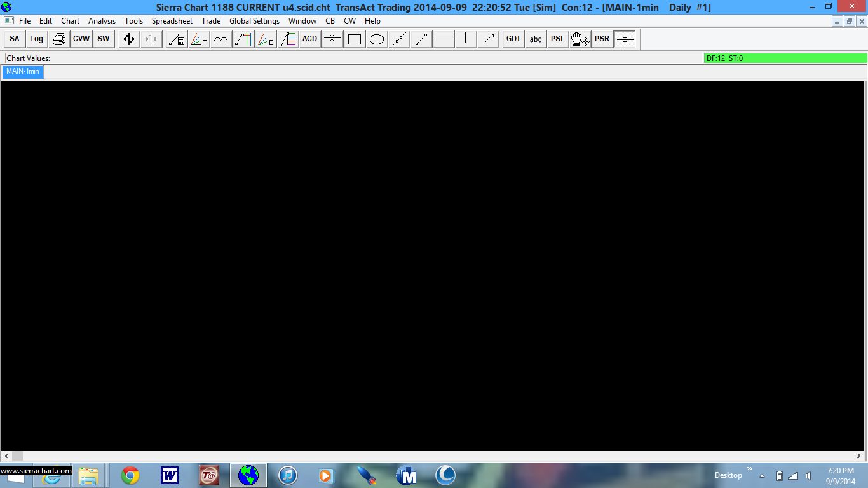The image size is (868, 488).
Task: Select the rectangle drawing tool
Action: tap(355, 39)
